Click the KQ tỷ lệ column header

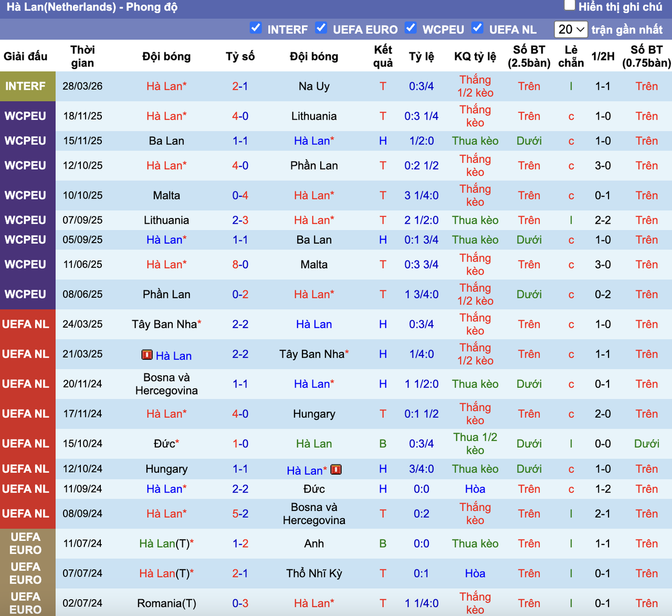pyautogui.click(x=475, y=56)
